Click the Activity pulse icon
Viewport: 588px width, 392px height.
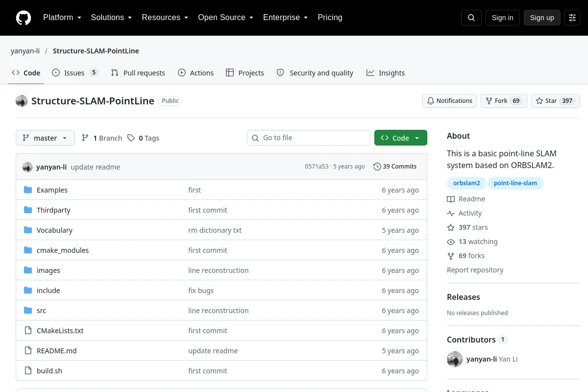point(451,213)
